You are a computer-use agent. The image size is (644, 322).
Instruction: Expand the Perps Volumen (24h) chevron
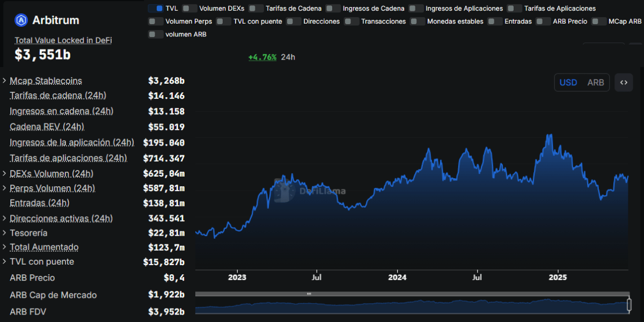[x=4, y=188]
